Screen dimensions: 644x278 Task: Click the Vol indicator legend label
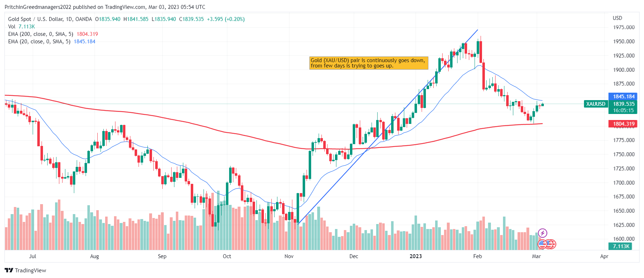click(12, 27)
